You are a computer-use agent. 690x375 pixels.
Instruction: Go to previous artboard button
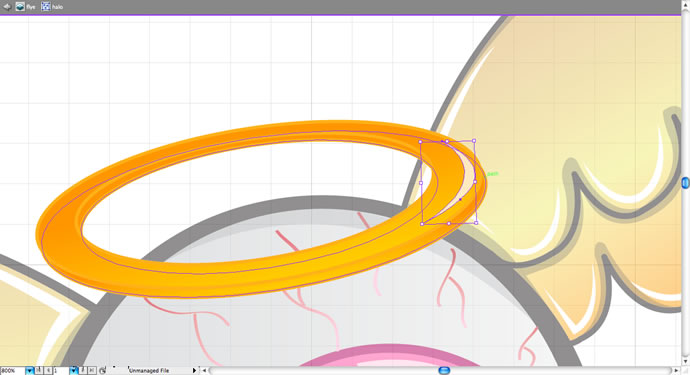pos(48,371)
